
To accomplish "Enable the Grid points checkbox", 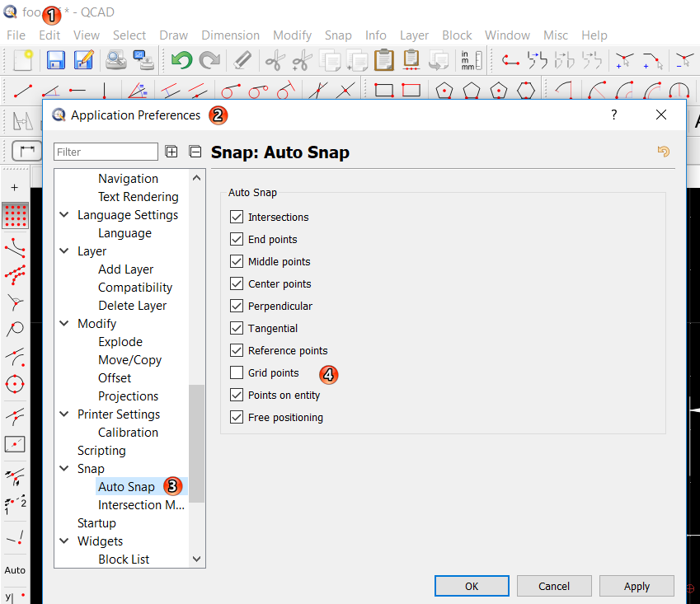I will (237, 373).
